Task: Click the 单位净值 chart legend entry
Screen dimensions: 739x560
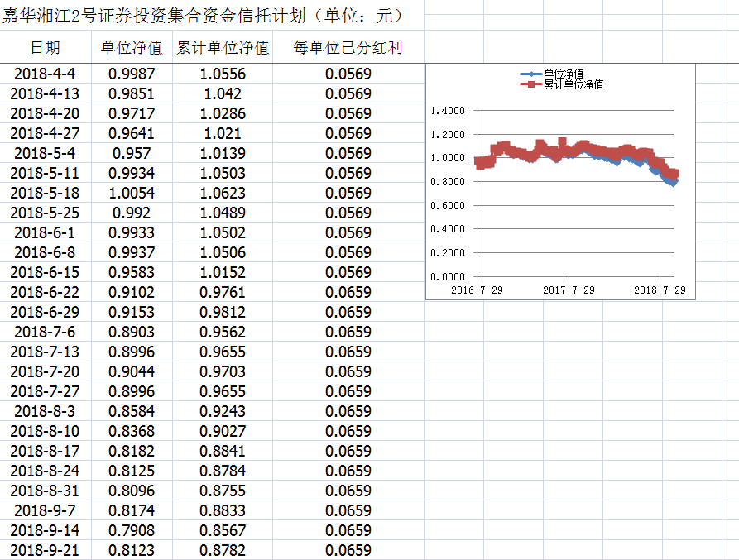Action: tap(552, 74)
